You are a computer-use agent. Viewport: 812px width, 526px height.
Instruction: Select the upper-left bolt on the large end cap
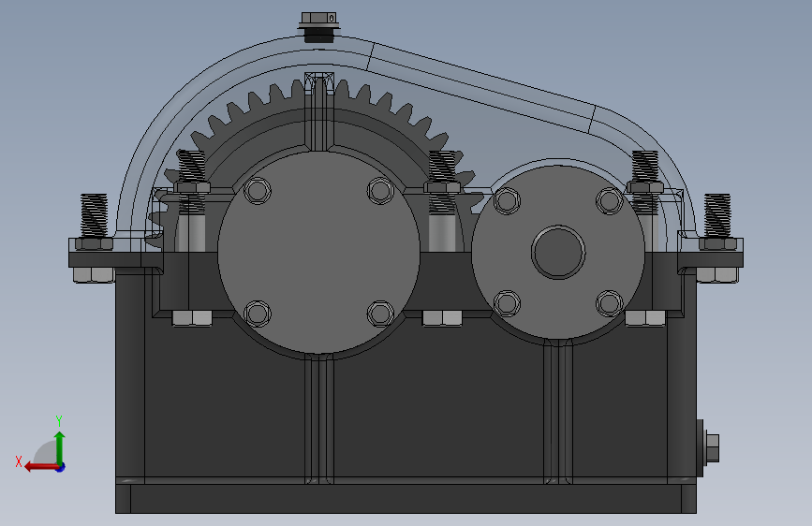tap(257, 190)
